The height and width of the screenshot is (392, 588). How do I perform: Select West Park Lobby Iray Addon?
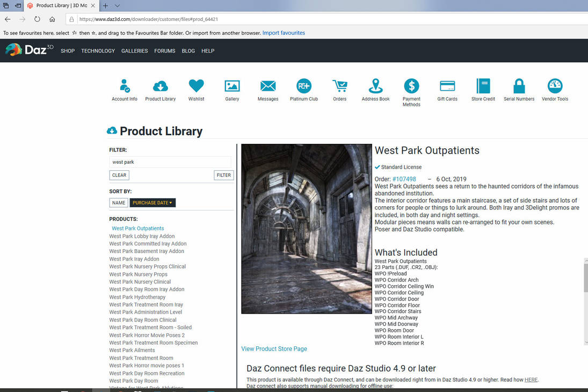(142, 236)
